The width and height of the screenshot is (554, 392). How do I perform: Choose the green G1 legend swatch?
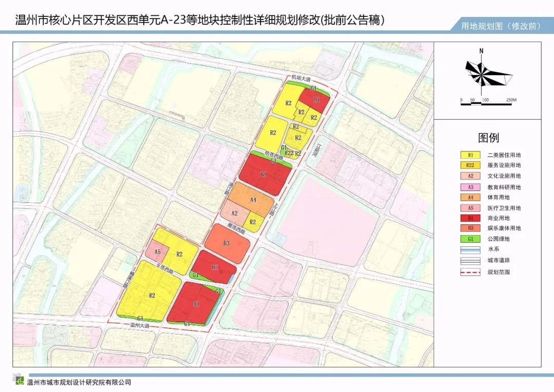click(470, 239)
